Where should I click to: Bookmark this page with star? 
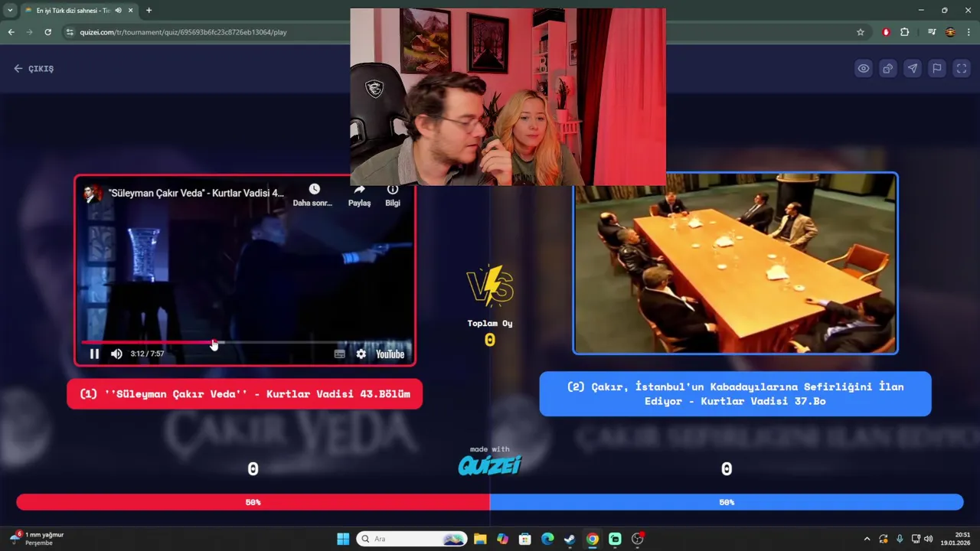861,32
